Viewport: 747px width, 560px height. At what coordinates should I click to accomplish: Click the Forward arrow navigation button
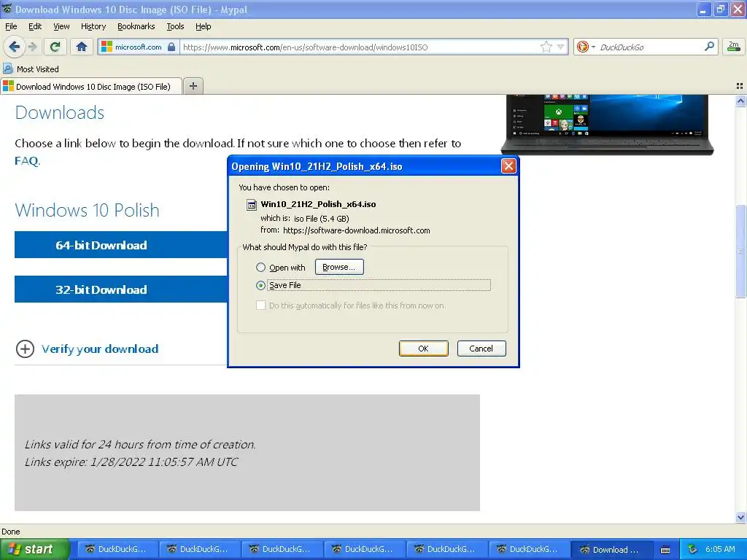pos(32,47)
